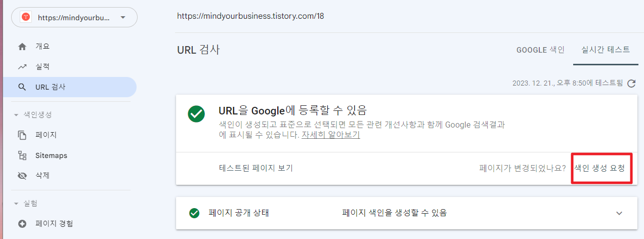Click the green check icon beside URL을 Google에 등록할 수 있음
The image size is (644, 239).
tap(196, 114)
